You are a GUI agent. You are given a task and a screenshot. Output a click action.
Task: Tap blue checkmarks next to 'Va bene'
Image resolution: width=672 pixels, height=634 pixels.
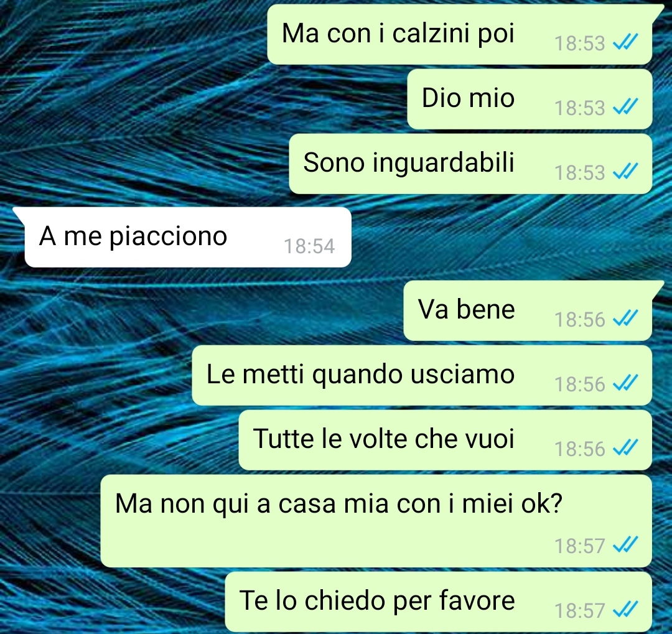coord(626,319)
